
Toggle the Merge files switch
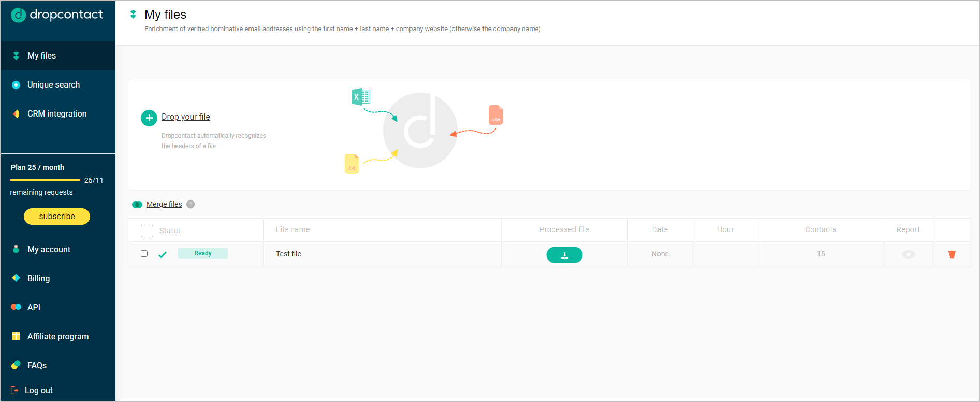point(137,205)
